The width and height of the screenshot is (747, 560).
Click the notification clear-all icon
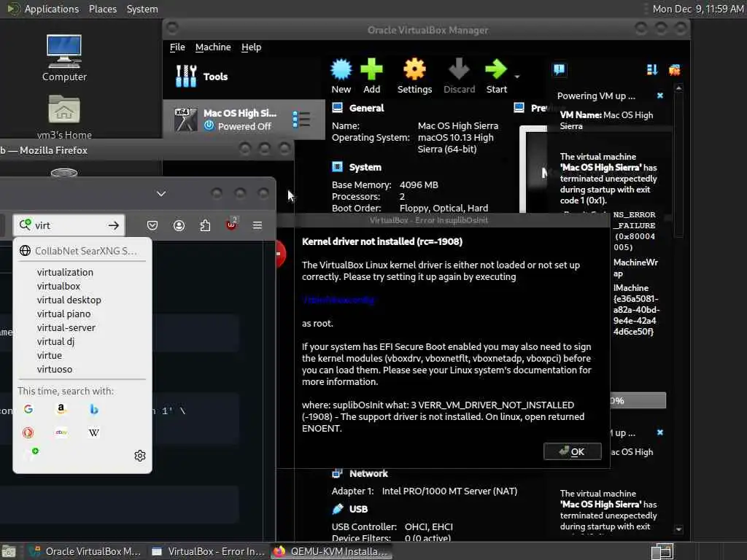[x=675, y=70]
